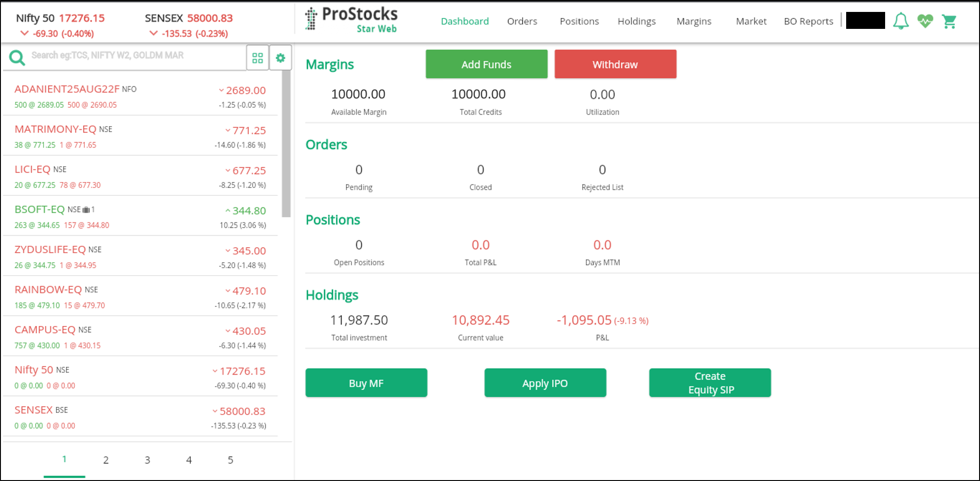Viewport: 980px width, 481px height.
Task: Click the down arrow beside LICI-EQ price 677.25
Action: pos(228,171)
